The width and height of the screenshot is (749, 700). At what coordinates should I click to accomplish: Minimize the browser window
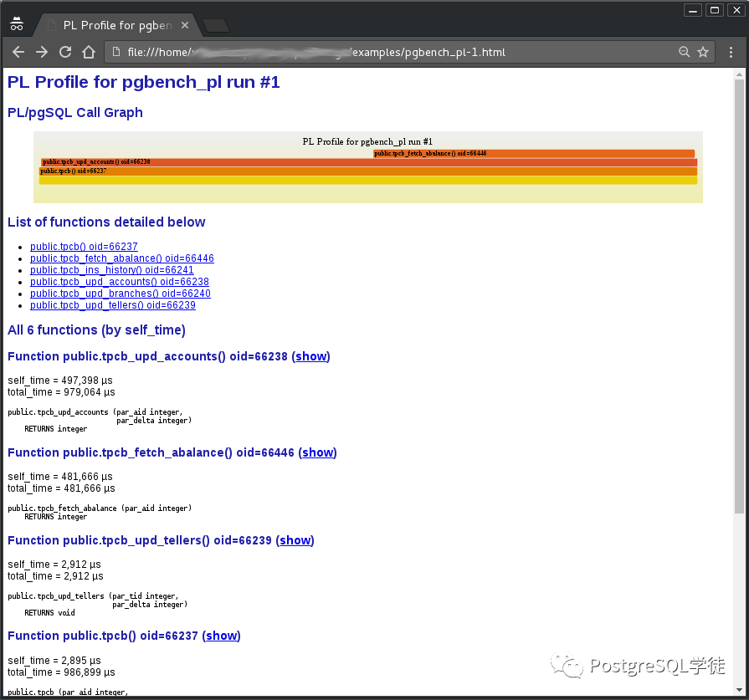[693, 10]
